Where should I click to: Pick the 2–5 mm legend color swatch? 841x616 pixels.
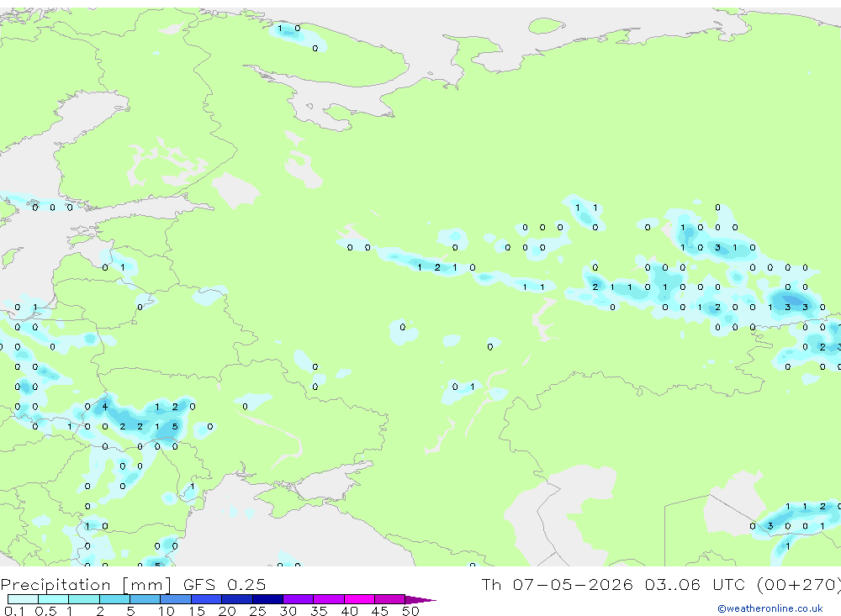pos(114,599)
